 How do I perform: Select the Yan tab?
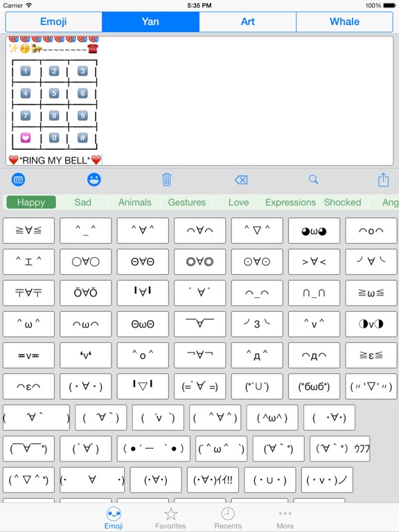coord(150,21)
